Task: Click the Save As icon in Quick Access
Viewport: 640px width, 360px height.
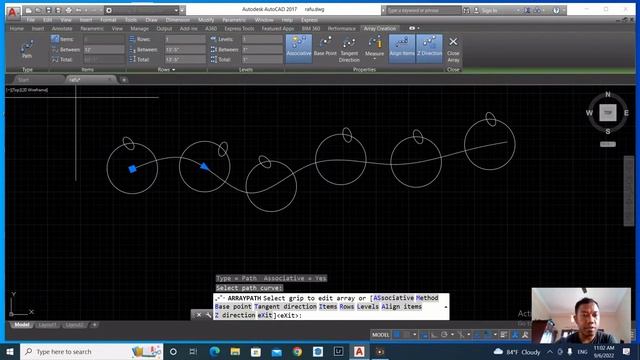Action: [58, 10]
